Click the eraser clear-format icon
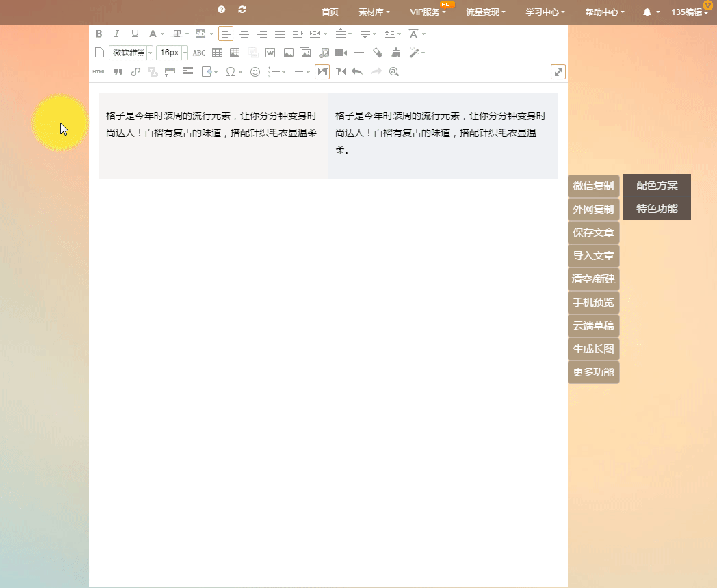The width and height of the screenshot is (717, 588). click(378, 53)
